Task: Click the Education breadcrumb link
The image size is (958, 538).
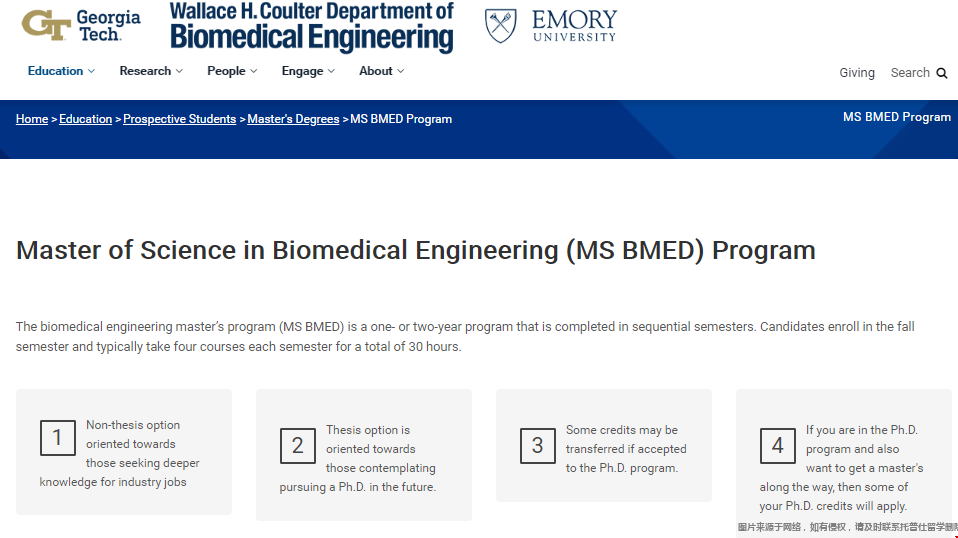Action: pyautogui.click(x=86, y=119)
